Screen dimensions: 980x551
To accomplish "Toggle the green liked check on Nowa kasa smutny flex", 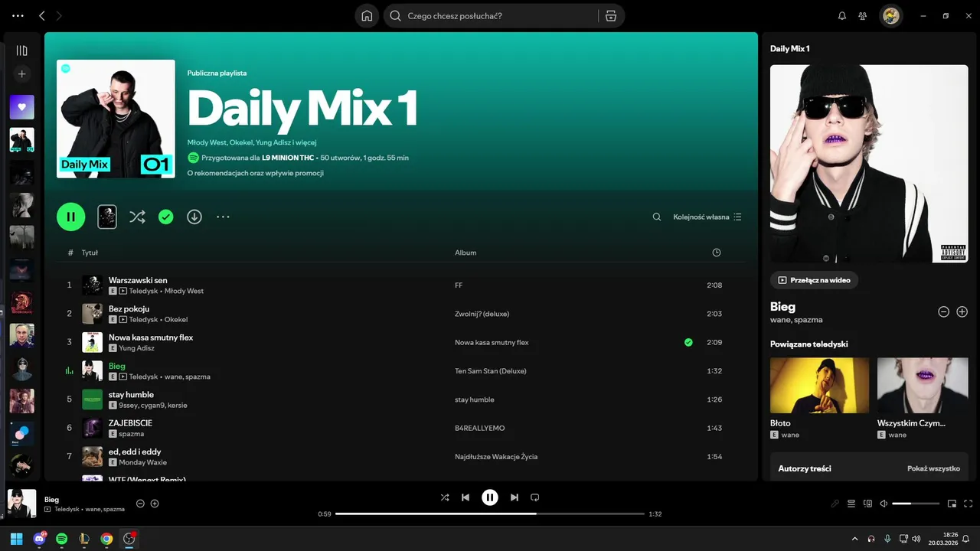I will pos(688,342).
